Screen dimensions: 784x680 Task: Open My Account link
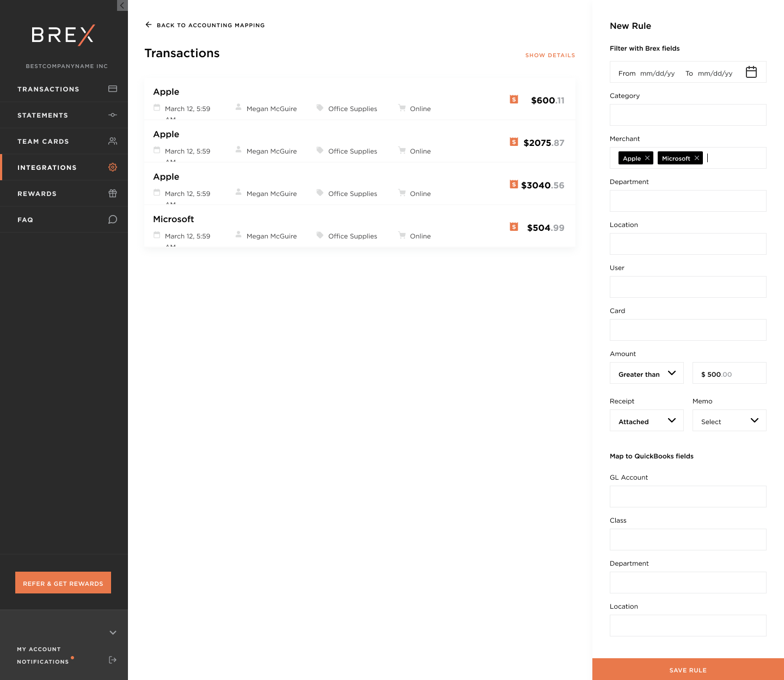point(39,649)
